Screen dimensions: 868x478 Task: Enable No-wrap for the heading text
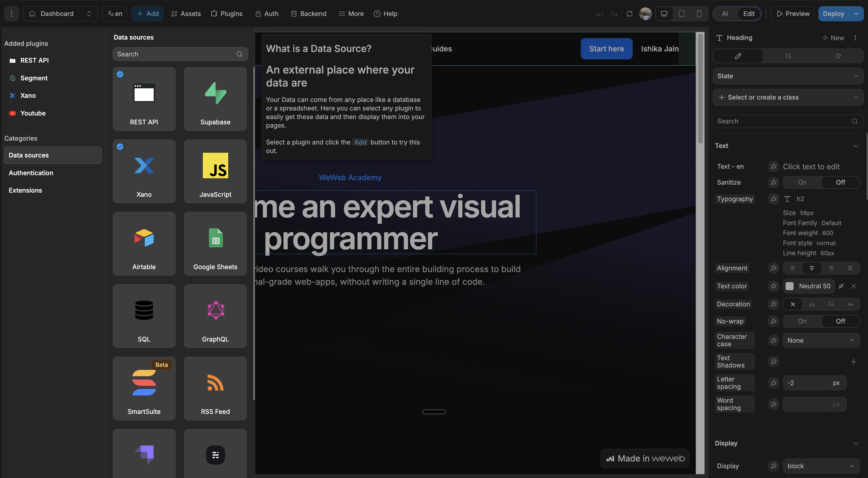point(802,321)
